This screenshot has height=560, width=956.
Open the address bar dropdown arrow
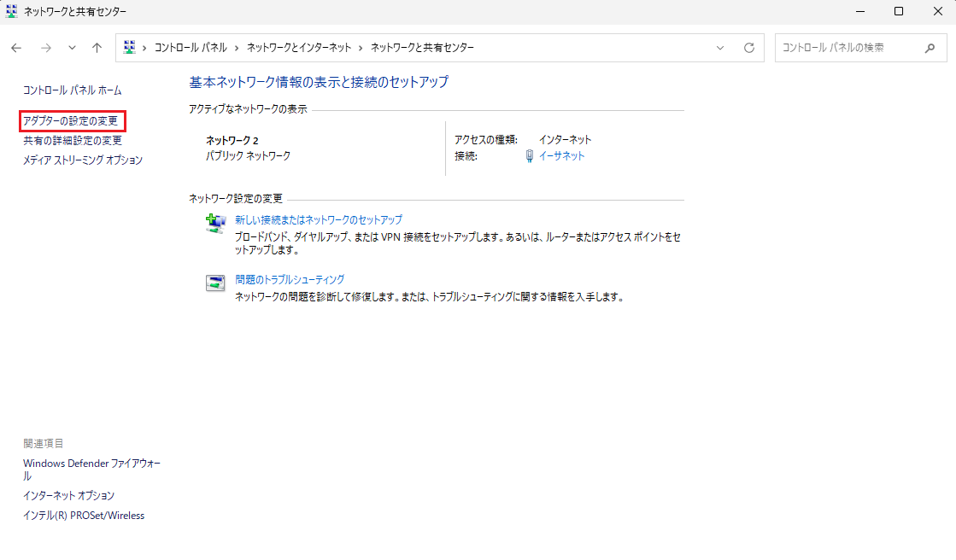(x=720, y=47)
